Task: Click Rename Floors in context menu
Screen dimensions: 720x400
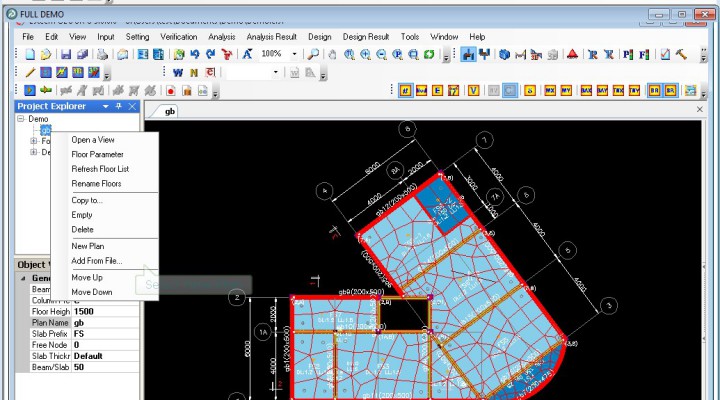Action: pyautogui.click(x=96, y=184)
